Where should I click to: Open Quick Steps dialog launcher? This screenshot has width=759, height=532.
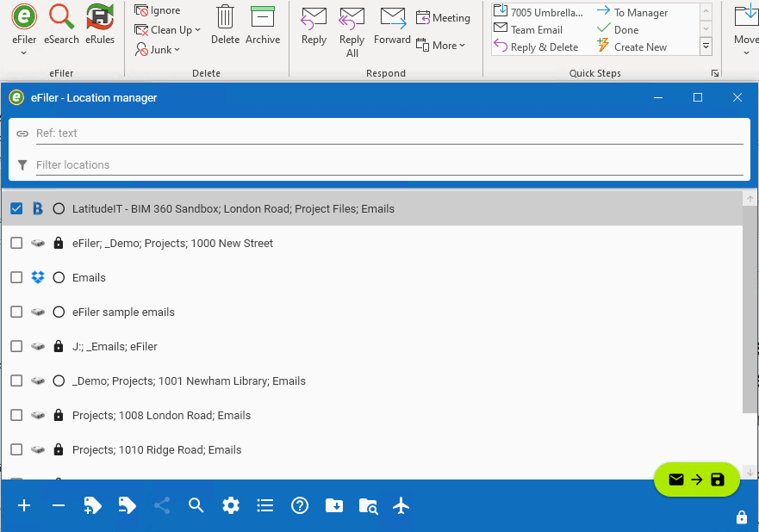pyautogui.click(x=714, y=73)
